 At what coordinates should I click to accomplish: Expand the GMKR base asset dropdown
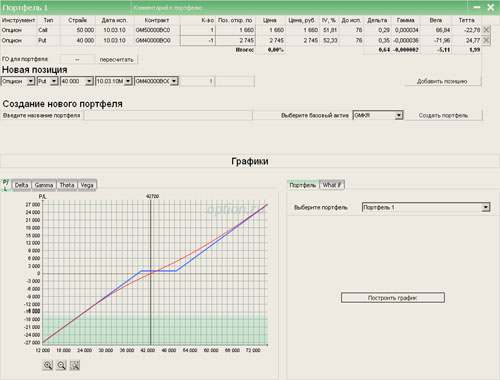pos(399,115)
